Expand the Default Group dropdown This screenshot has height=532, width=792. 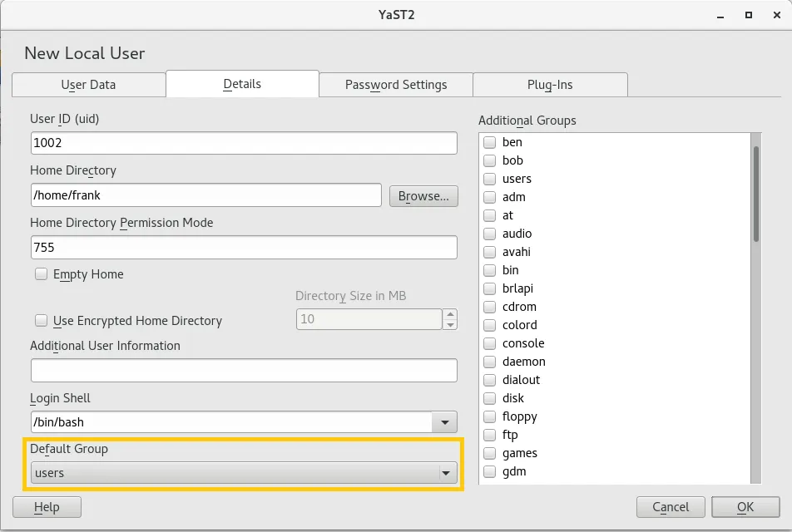445,473
